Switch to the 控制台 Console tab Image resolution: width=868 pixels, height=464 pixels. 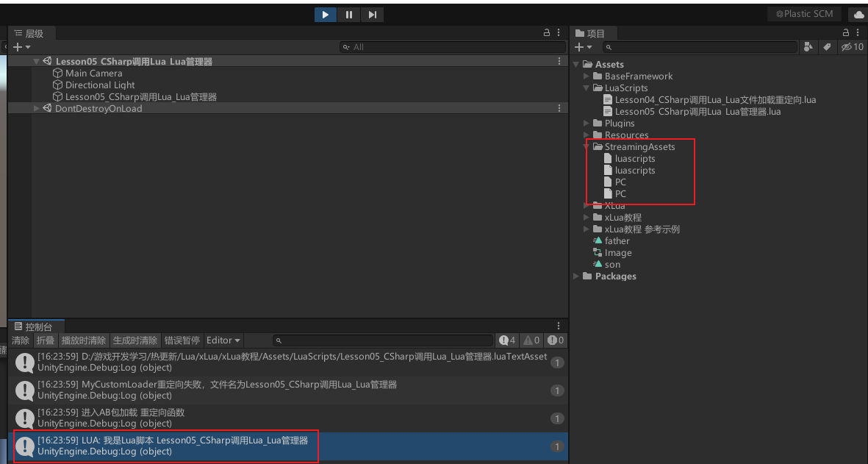37,326
